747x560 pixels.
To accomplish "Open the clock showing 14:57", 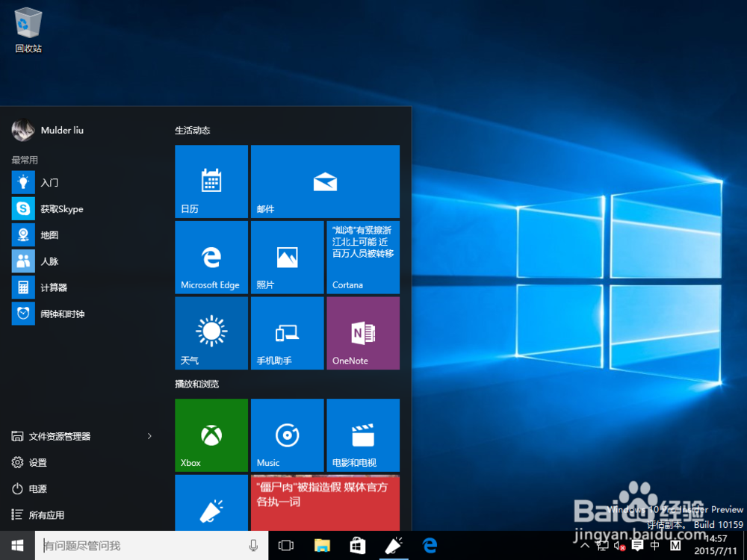I will pos(716,546).
